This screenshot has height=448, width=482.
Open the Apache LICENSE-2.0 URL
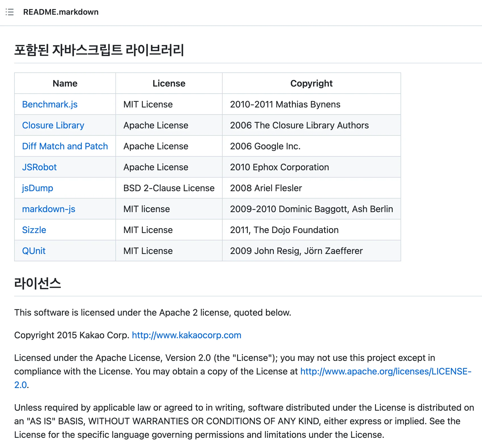[x=386, y=371]
